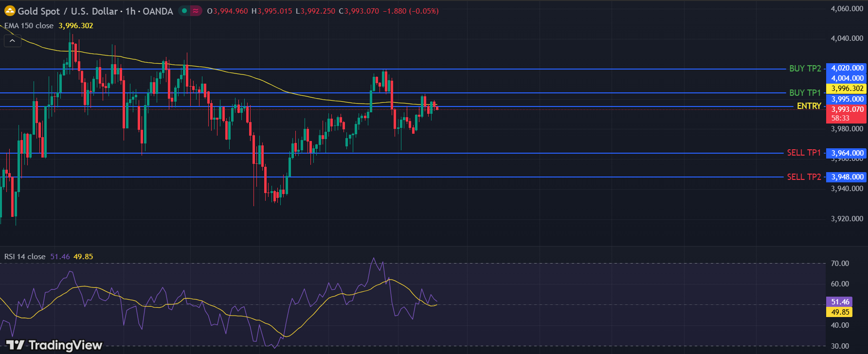The image size is (868, 354).
Task: Click the green market status dot
Action: pyautogui.click(x=184, y=11)
